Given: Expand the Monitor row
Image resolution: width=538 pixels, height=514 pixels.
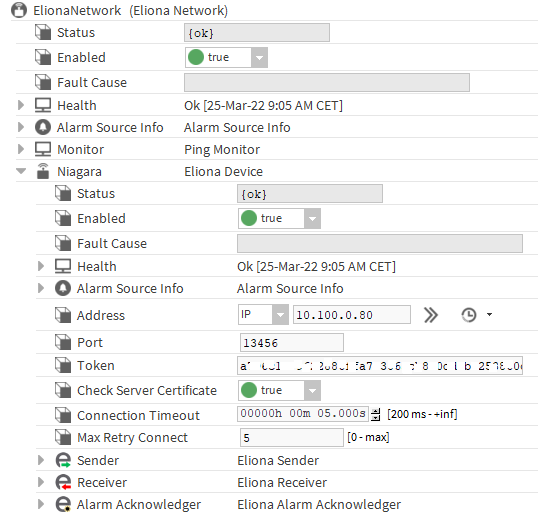Looking at the screenshot, I should 21,149.
